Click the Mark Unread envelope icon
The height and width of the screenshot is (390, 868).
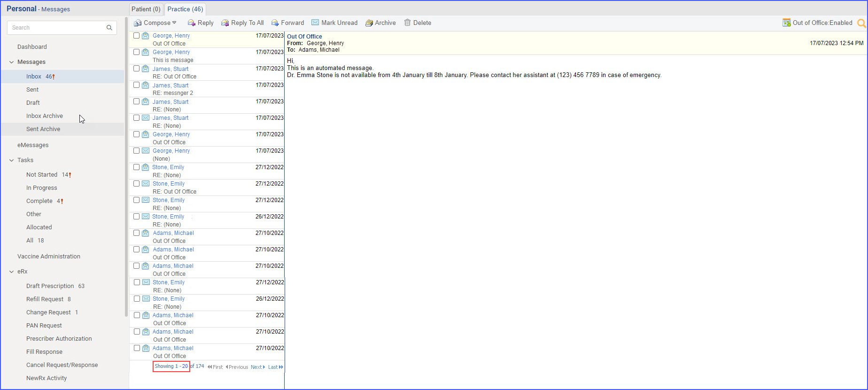coord(315,23)
